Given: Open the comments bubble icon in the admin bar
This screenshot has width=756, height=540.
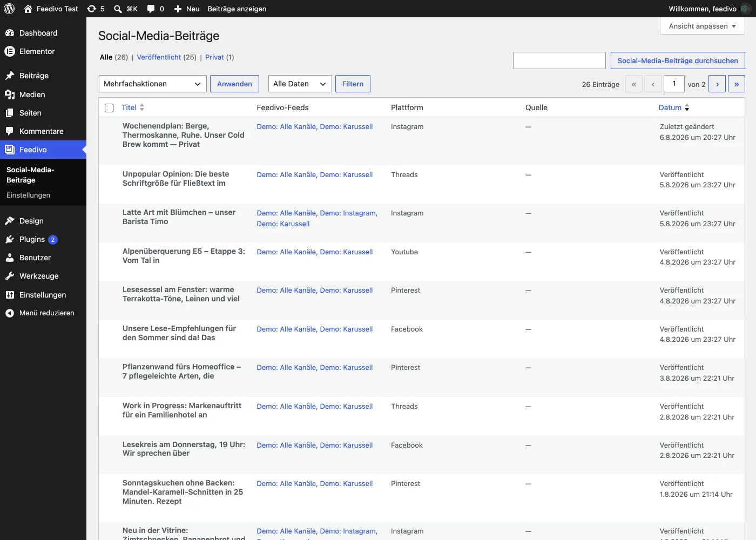Looking at the screenshot, I should [x=151, y=9].
